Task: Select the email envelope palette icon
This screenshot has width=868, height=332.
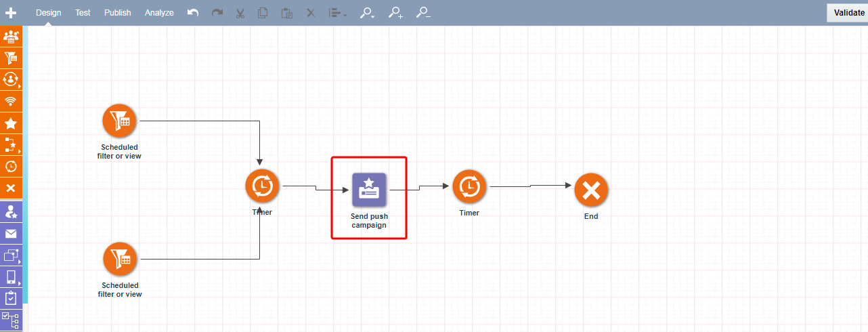Action: (x=11, y=234)
